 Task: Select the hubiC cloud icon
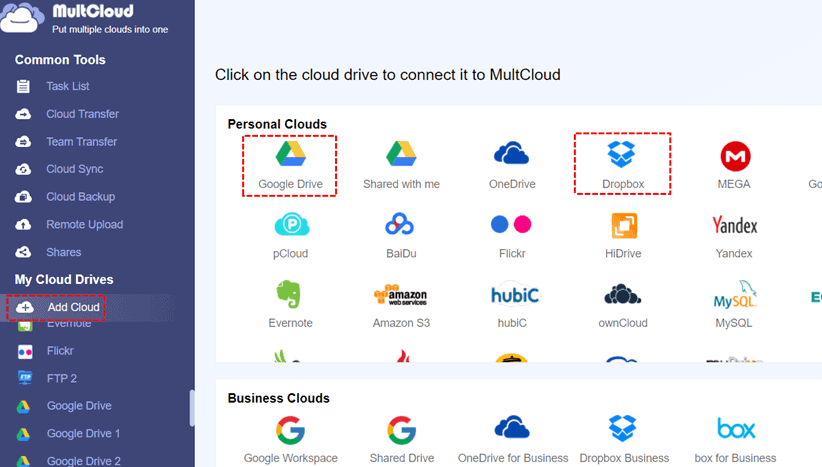coord(514,295)
